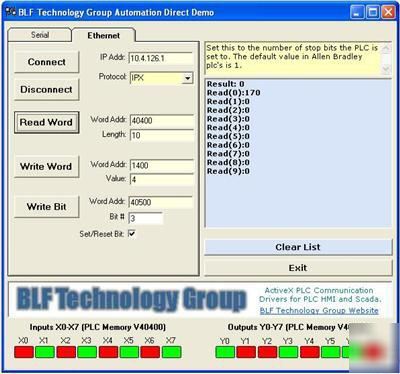Click the X5 input indicator
Viewport: 400px width, 374px height.
pos(129,352)
